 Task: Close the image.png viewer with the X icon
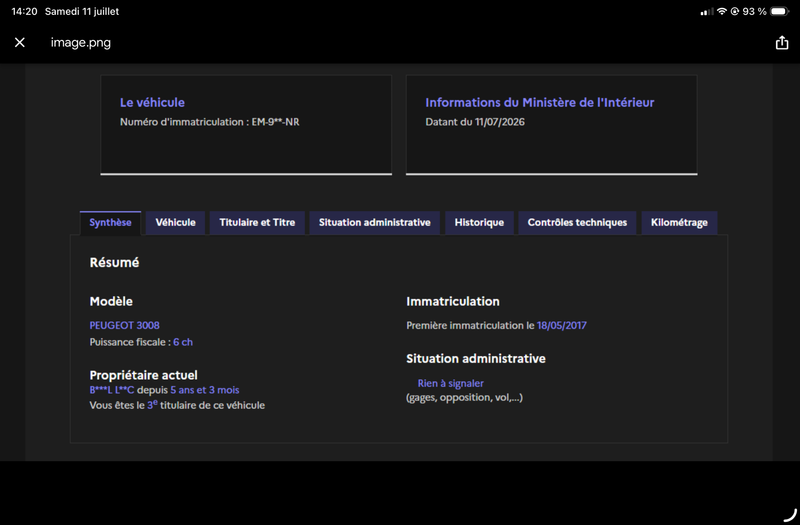pos(20,42)
